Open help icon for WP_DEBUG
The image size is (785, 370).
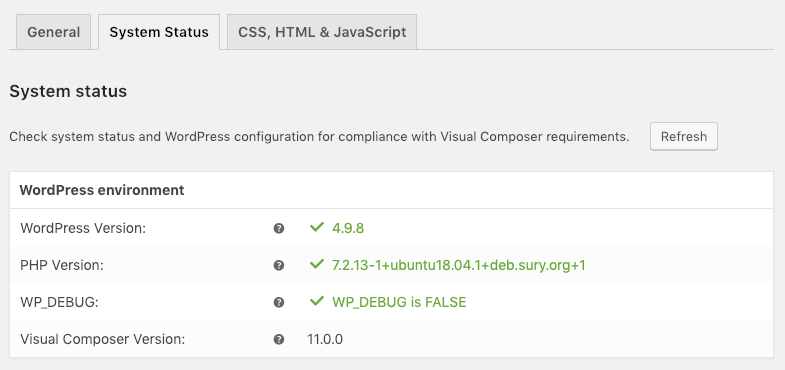pos(279,302)
